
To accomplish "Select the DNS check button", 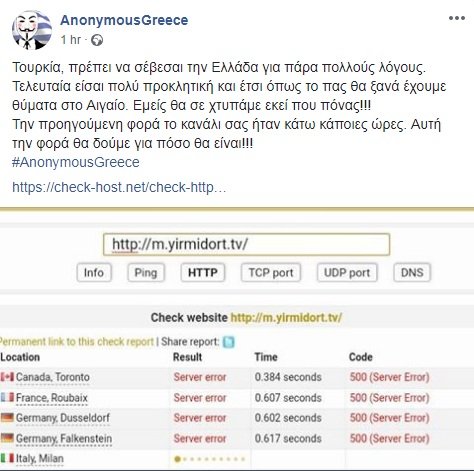I will click(412, 273).
